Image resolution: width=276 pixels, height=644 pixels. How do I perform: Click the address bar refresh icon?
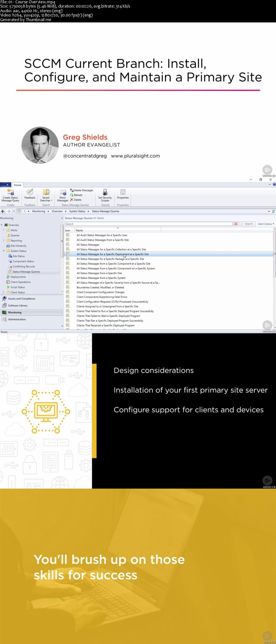(273, 211)
